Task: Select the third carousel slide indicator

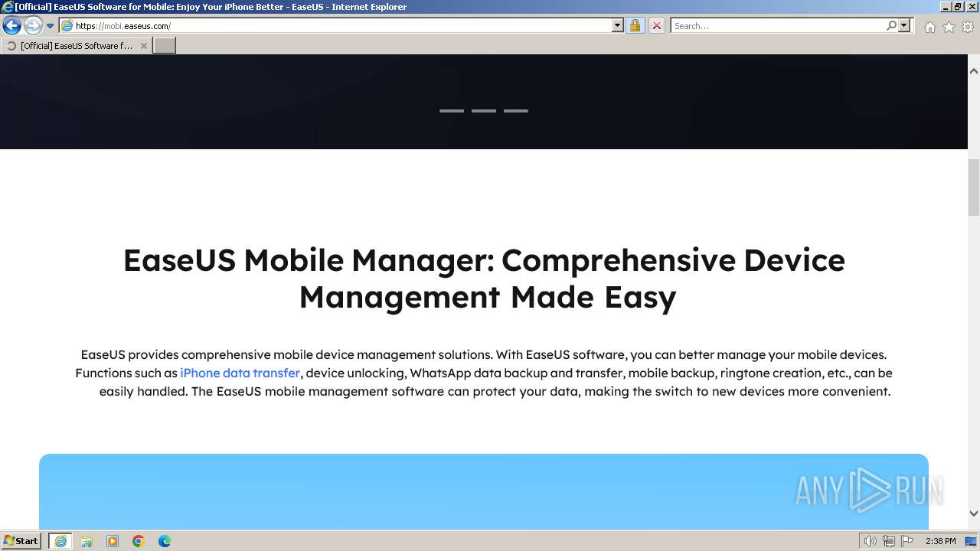Action: (516, 111)
